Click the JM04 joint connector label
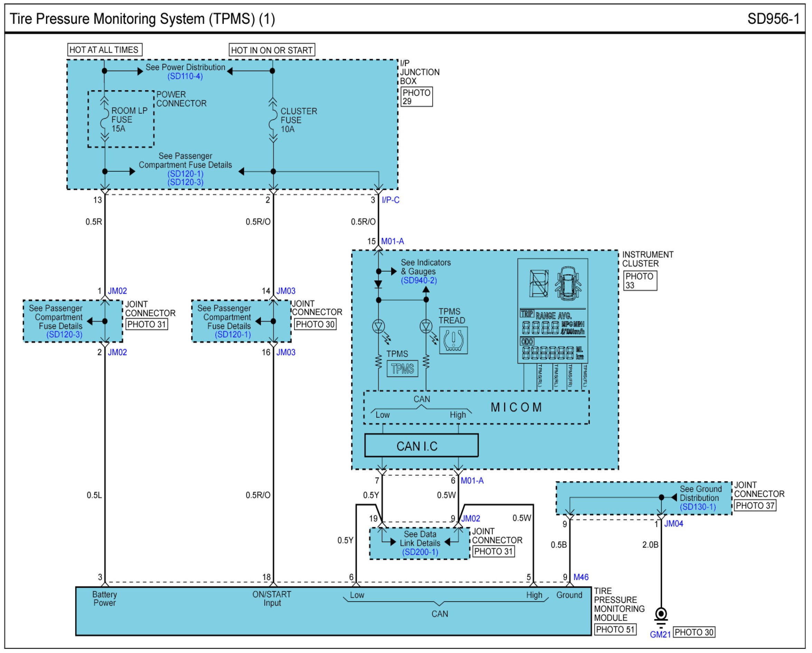This screenshot has height=653, width=812. 673,524
